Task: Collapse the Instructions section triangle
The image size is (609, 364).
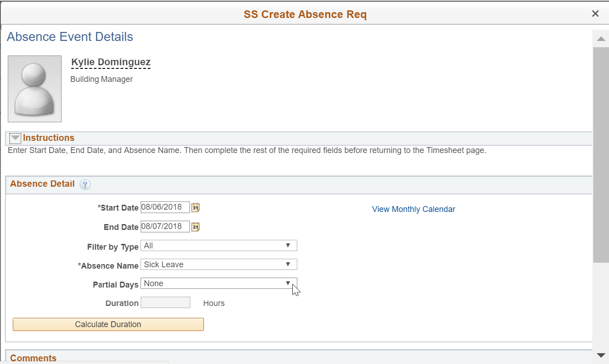Action: [15, 139]
